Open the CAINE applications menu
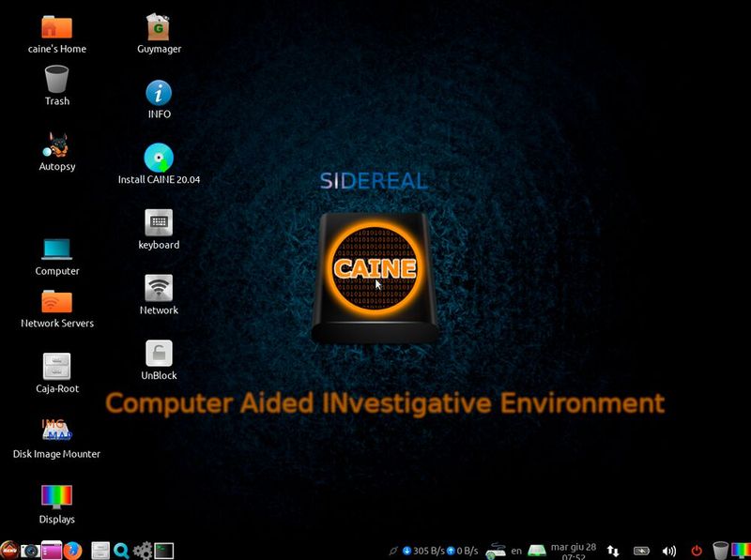 click(10, 551)
